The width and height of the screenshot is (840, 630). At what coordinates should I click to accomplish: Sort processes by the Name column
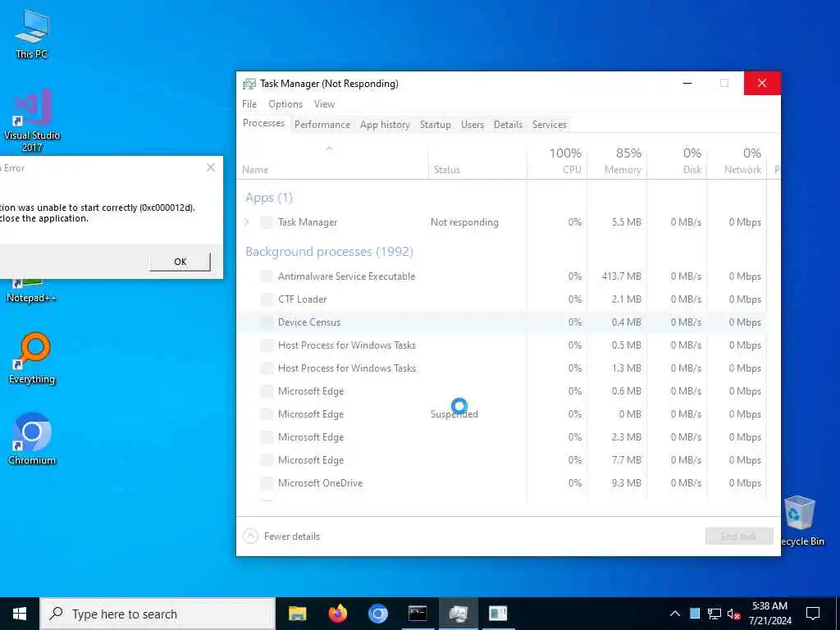tap(332, 163)
